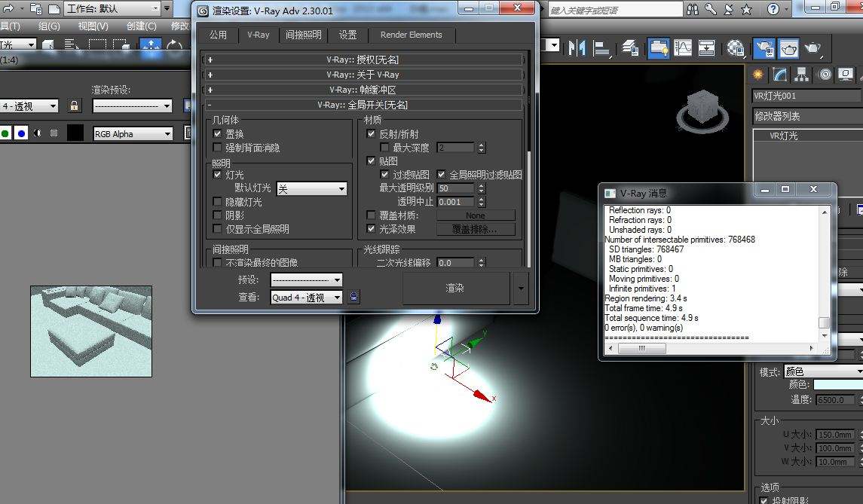Image resolution: width=863 pixels, height=504 pixels.
Task: Toggle the 覆盖材质 checkbox
Action: [371, 215]
